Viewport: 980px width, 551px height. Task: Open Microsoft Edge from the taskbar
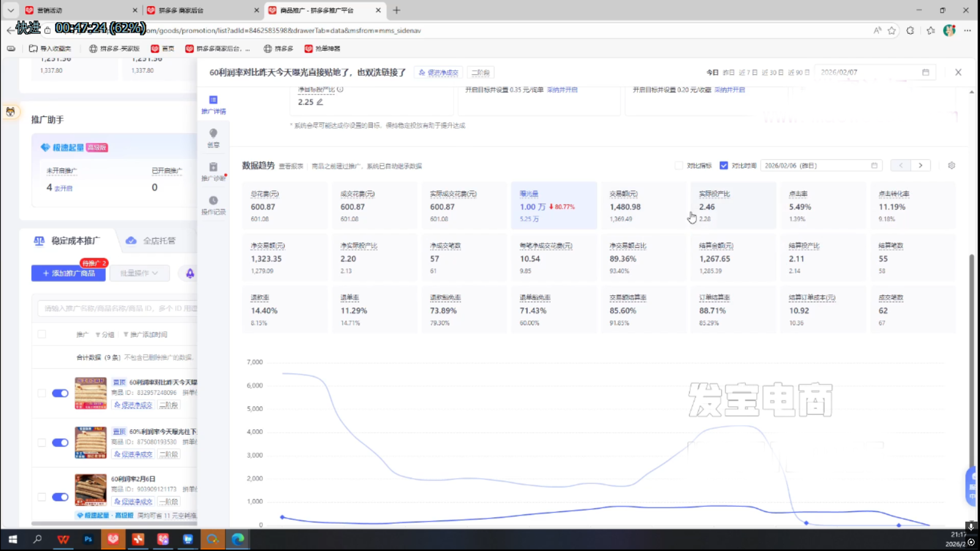tap(238, 539)
